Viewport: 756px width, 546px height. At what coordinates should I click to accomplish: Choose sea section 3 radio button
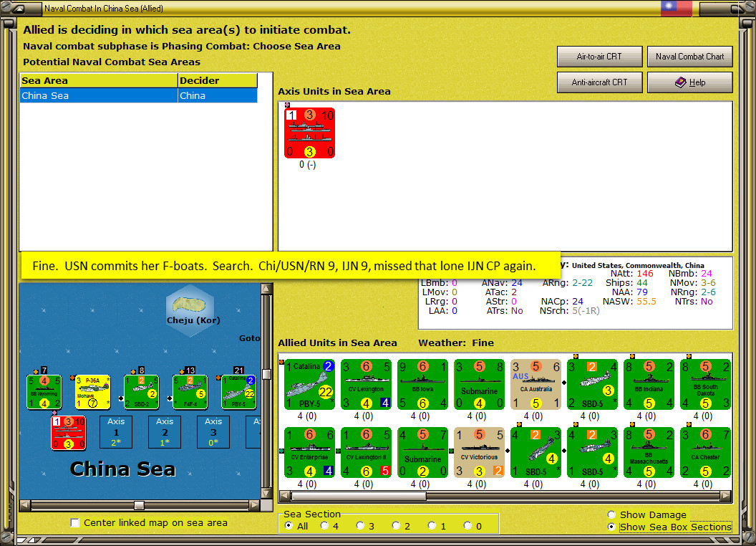click(360, 526)
